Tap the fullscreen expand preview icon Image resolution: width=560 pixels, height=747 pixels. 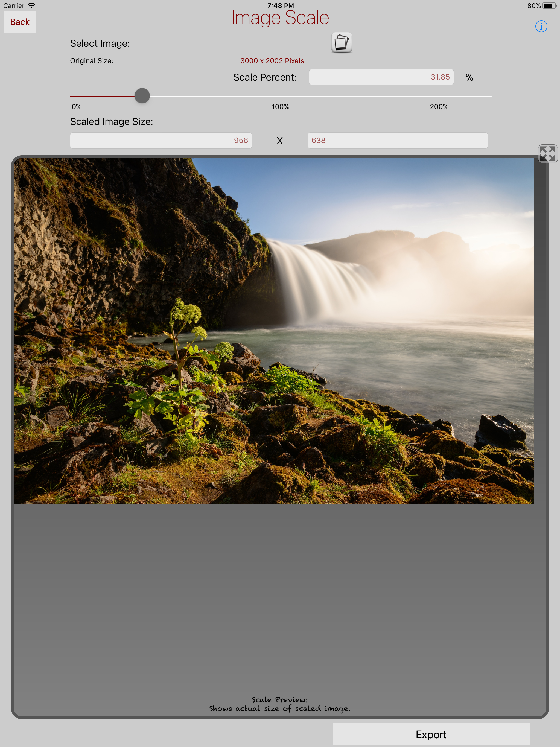point(547,154)
